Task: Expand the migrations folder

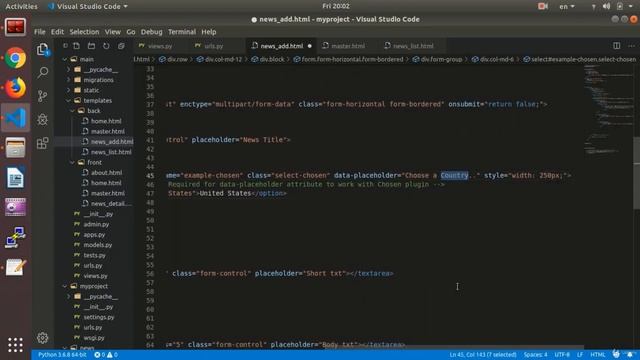Action: pyautogui.click(x=69, y=80)
